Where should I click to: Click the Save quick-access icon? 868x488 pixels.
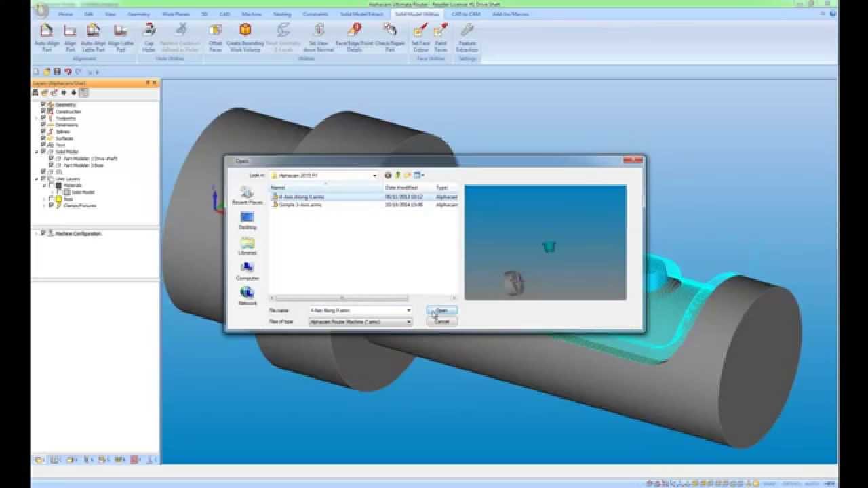coord(57,71)
